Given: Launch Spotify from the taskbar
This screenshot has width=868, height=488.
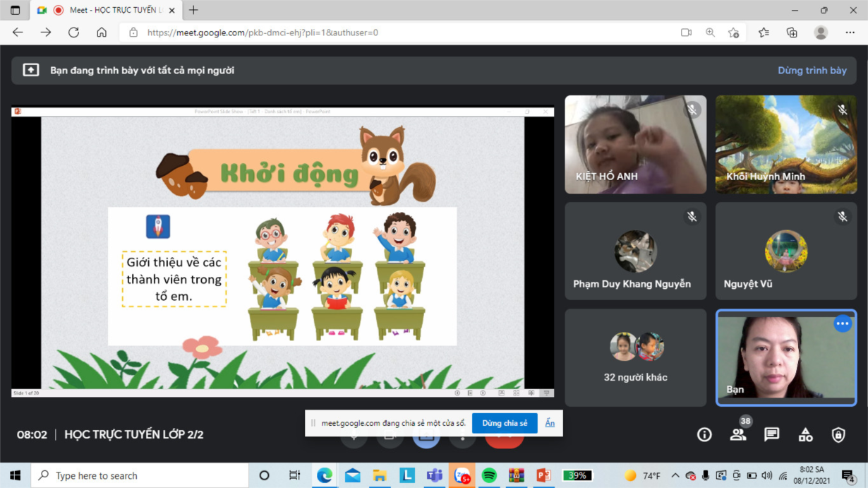Looking at the screenshot, I should (x=489, y=476).
